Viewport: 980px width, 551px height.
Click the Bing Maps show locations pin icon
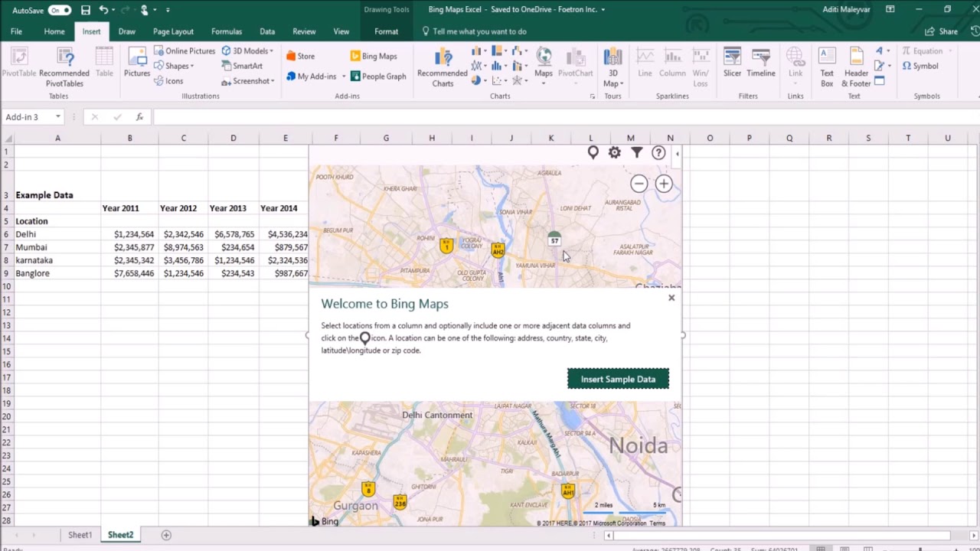pyautogui.click(x=593, y=153)
